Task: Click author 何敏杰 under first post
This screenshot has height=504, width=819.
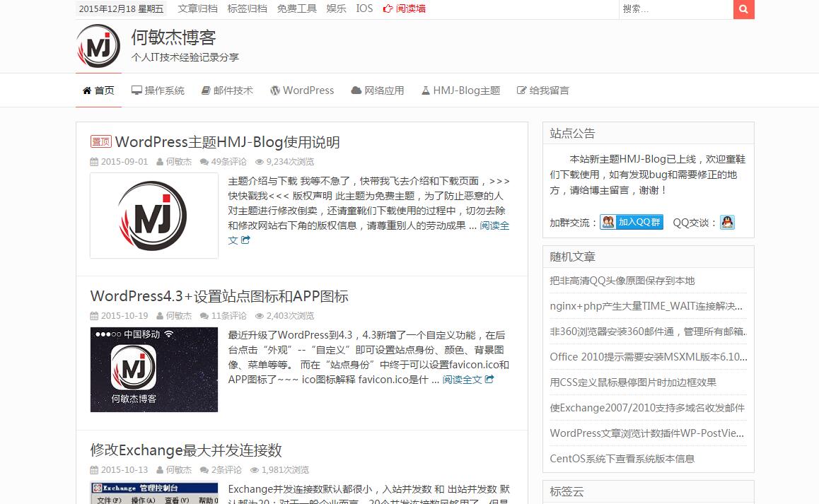Action: [x=179, y=162]
